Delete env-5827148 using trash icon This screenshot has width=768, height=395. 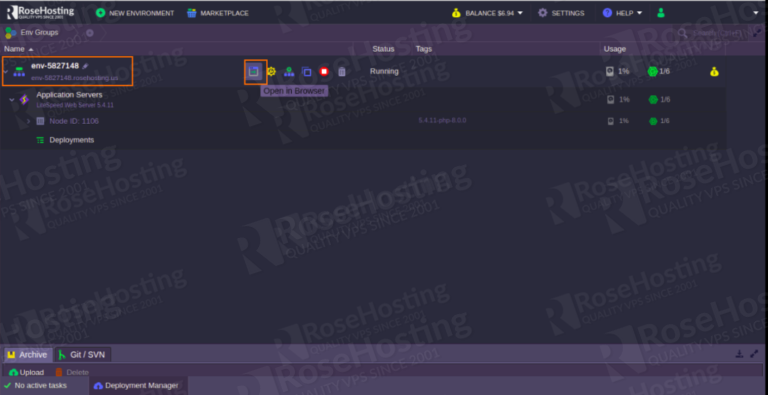(342, 72)
